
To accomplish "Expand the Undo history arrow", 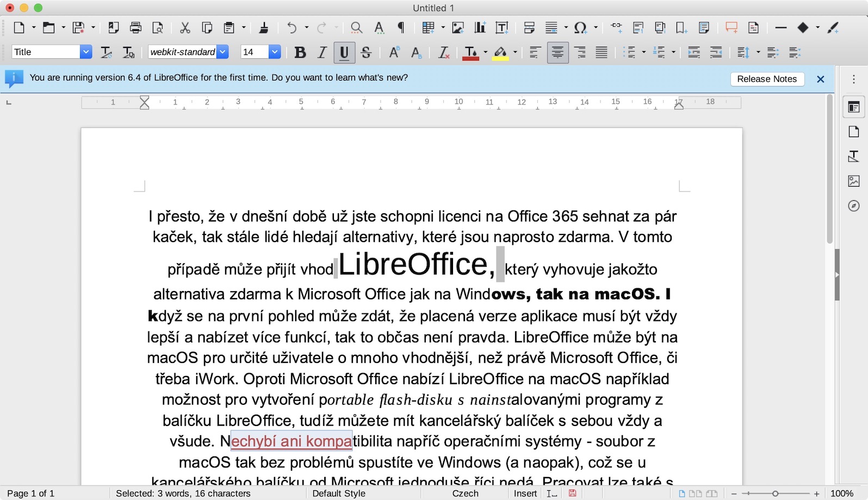I will pos(306,28).
